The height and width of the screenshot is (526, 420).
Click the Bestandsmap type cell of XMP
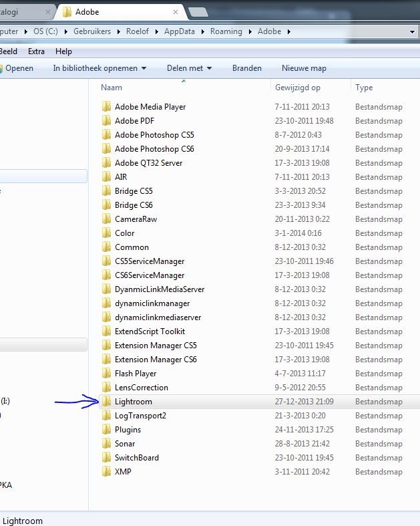click(379, 472)
